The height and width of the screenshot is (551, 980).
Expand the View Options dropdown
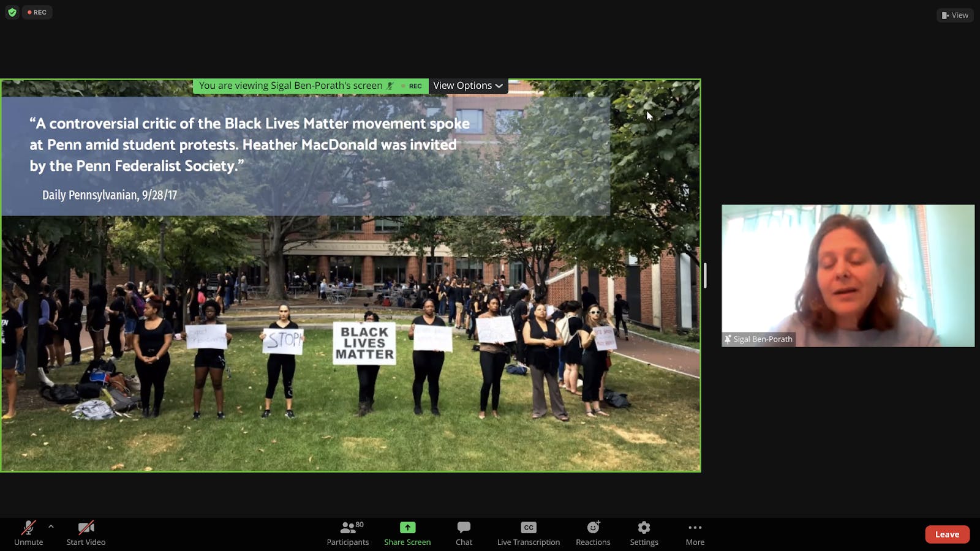468,86
